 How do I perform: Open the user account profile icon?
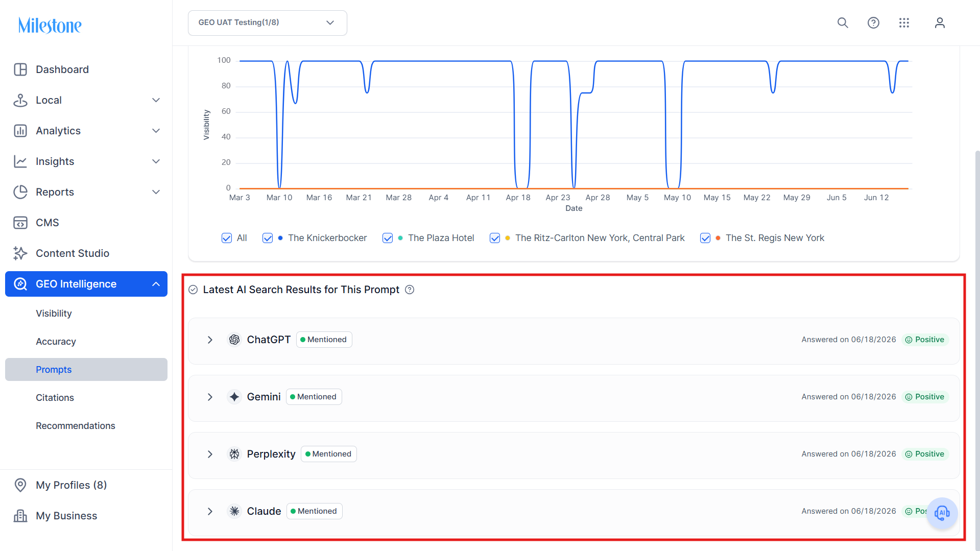coord(940,22)
